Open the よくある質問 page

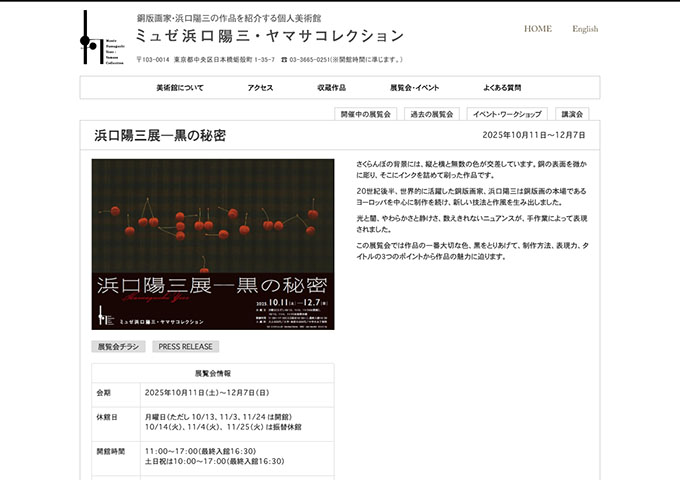click(x=502, y=88)
